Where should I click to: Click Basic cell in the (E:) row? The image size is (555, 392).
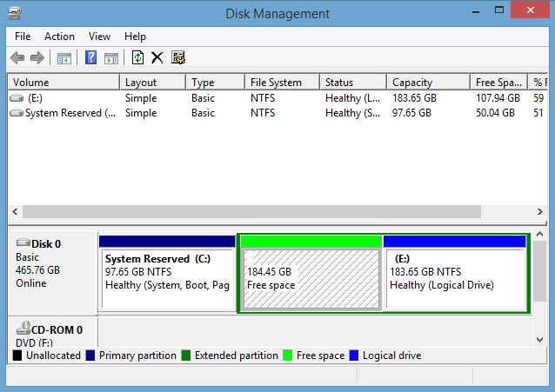[x=204, y=98]
